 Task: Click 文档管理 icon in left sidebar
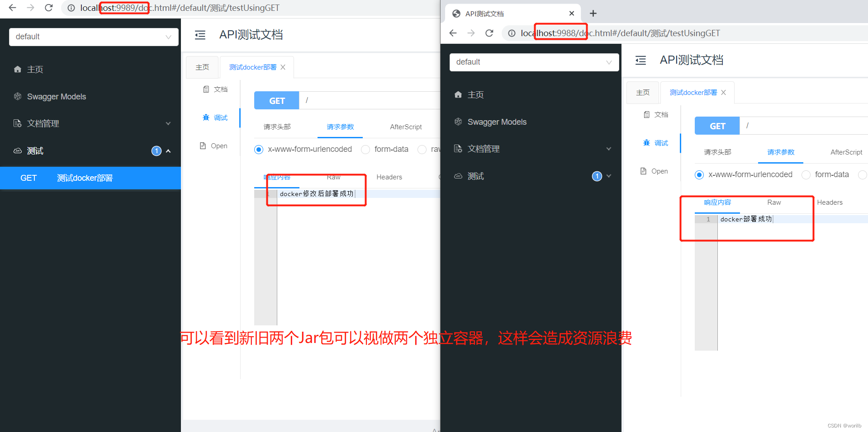[18, 123]
